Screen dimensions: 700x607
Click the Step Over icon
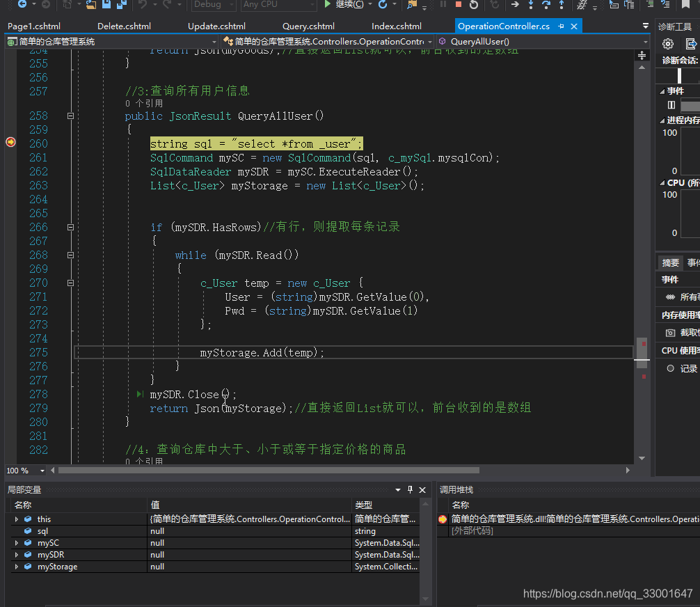tap(546, 4)
